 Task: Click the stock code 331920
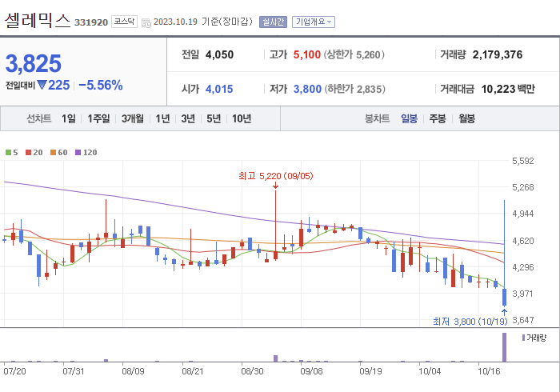point(91,22)
